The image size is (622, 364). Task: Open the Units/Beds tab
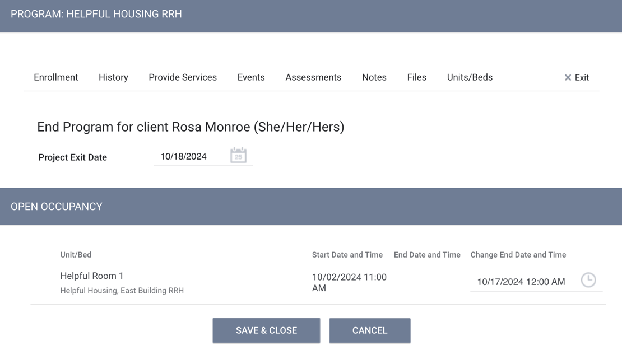470,77
